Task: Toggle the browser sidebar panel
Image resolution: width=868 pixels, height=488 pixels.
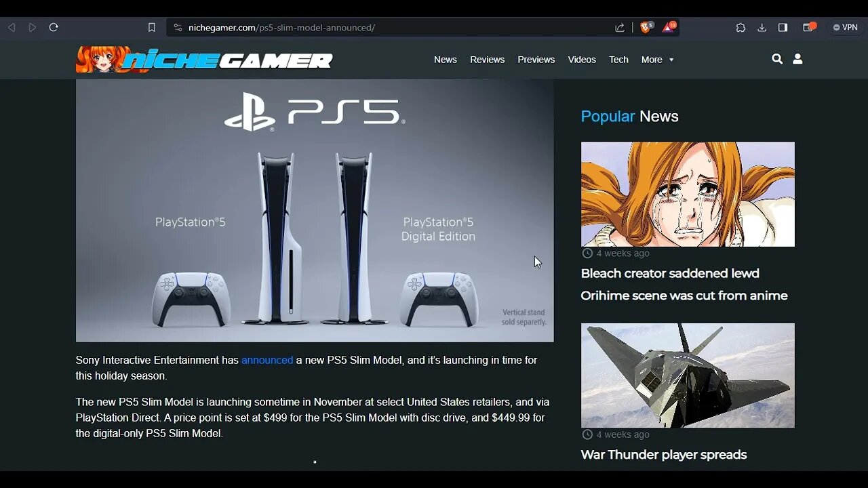Action: pyautogui.click(x=783, y=28)
